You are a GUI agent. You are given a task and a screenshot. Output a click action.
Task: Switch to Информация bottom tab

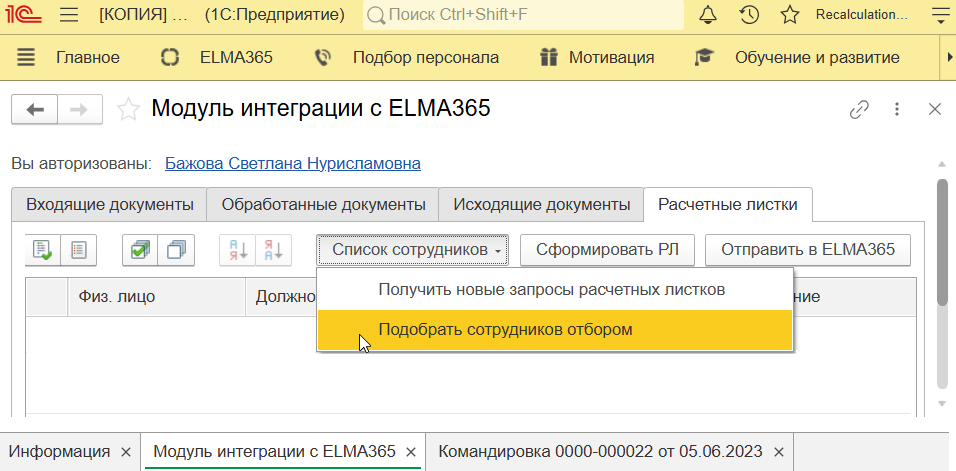coord(60,452)
